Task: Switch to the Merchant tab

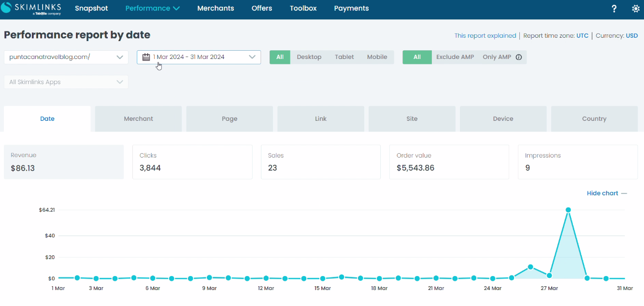Action: [139, 119]
